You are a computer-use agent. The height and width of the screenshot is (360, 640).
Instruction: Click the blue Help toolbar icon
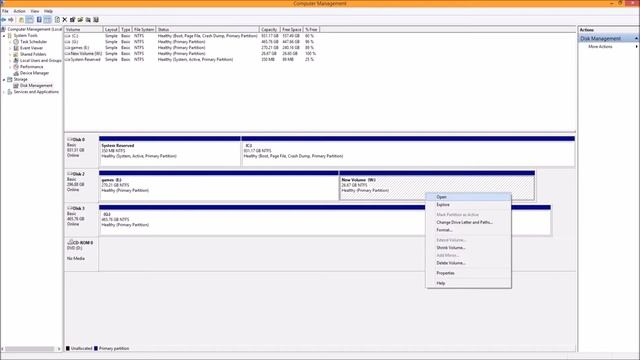click(39, 20)
